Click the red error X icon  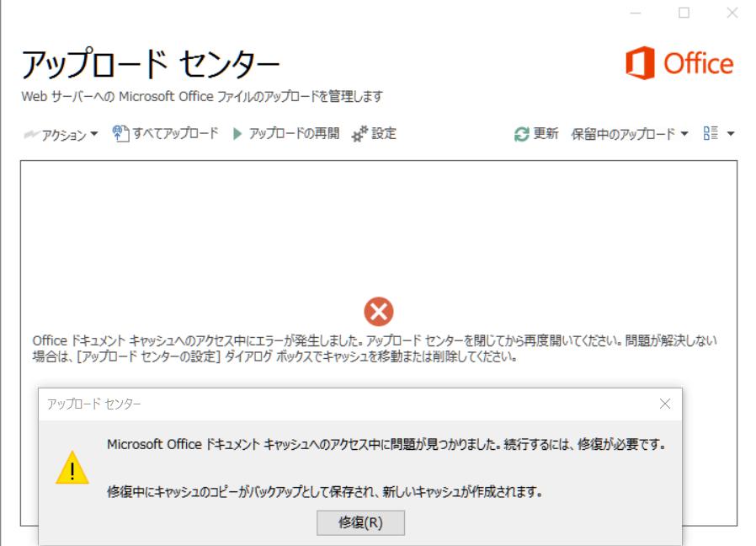(379, 312)
